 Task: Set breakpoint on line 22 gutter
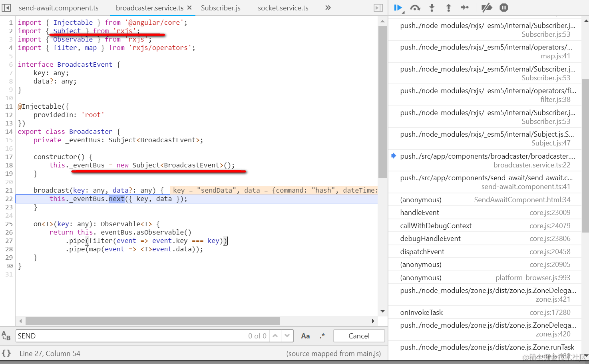(9, 199)
